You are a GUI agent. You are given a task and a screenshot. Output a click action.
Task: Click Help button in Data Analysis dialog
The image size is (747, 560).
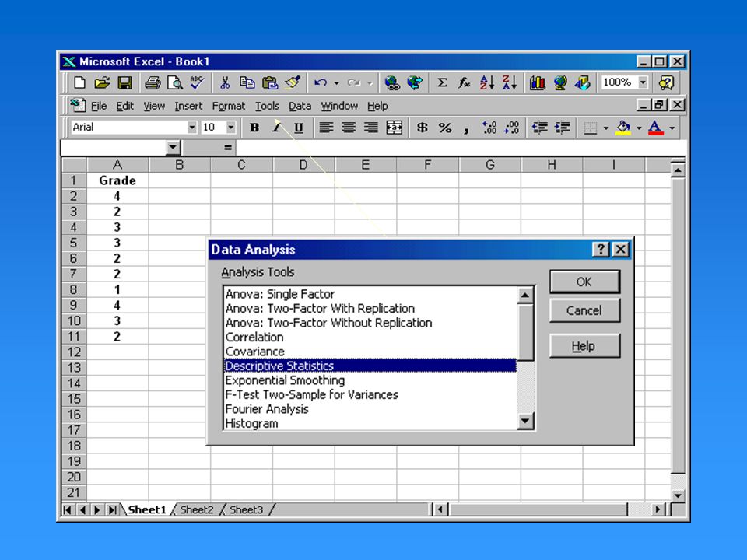tap(584, 346)
